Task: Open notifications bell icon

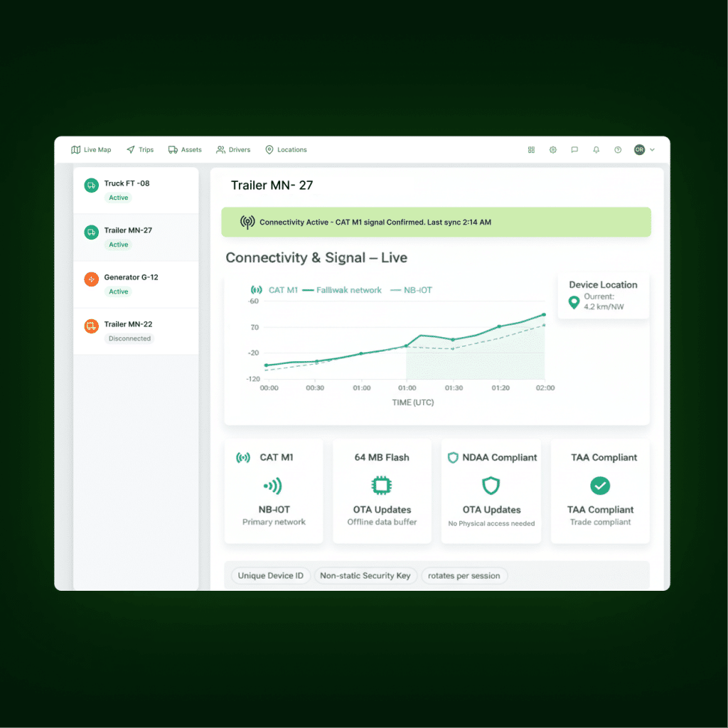Action: pyautogui.click(x=596, y=150)
